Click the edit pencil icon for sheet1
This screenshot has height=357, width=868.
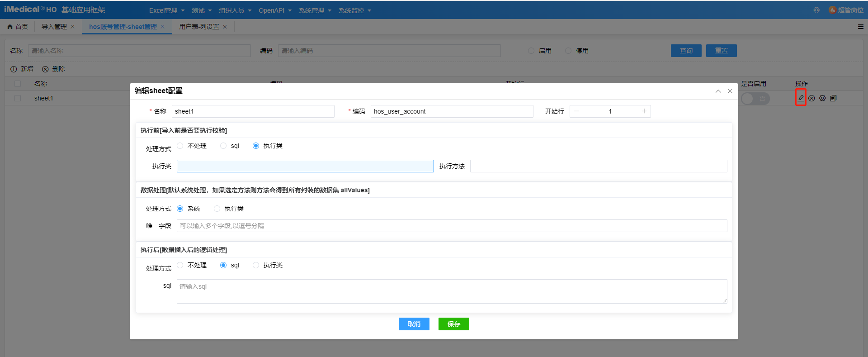801,98
